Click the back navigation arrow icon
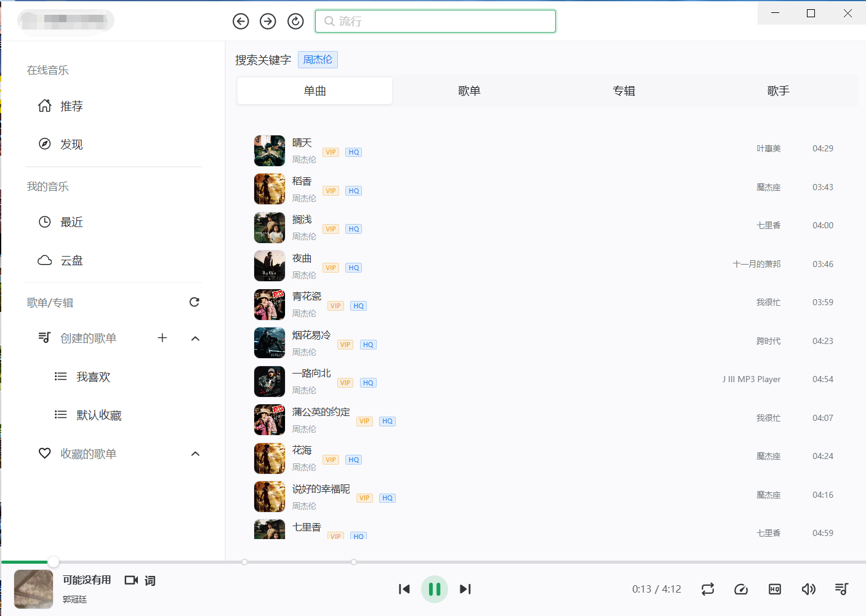866x616 pixels. pyautogui.click(x=241, y=22)
